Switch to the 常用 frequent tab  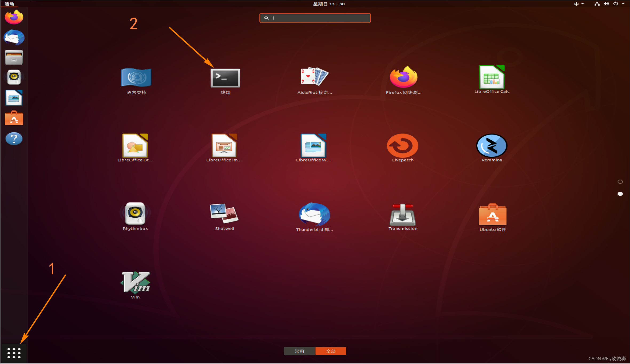[x=299, y=351]
